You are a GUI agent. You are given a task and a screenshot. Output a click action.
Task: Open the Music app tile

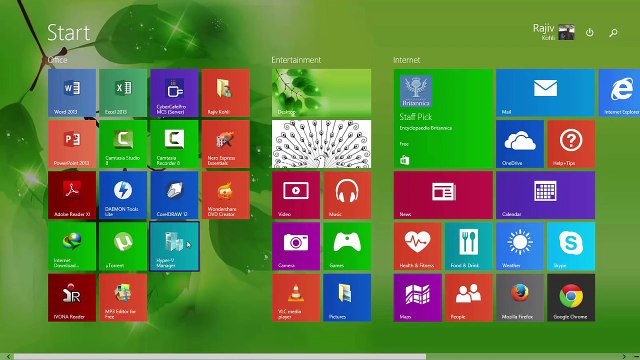pyautogui.click(x=347, y=195)
